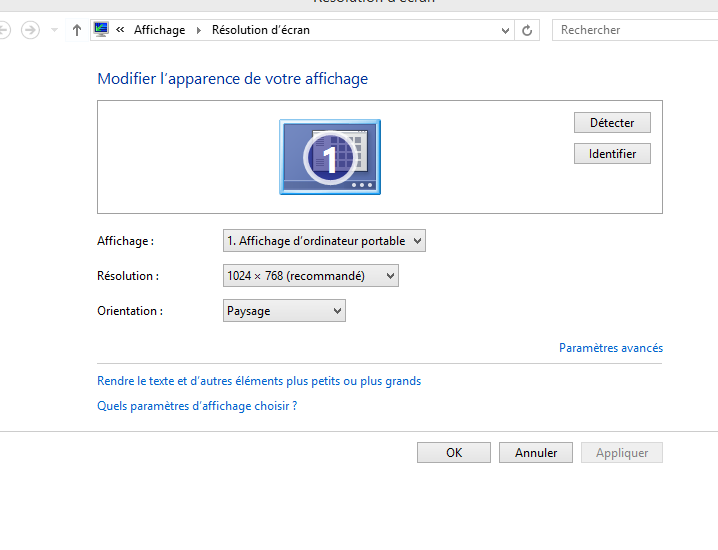Click the Appliquer button
Image resolution: width=718 pixels, height=550 pixels.
tap(622, 453)
